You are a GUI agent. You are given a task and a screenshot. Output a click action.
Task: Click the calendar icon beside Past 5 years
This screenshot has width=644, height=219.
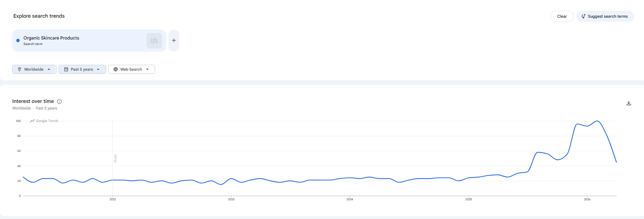66,69
